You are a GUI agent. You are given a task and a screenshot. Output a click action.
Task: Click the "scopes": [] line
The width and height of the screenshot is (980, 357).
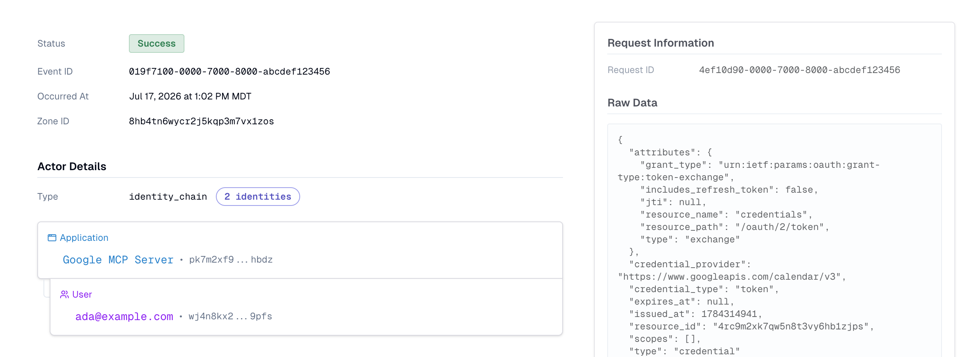[665, 339]
